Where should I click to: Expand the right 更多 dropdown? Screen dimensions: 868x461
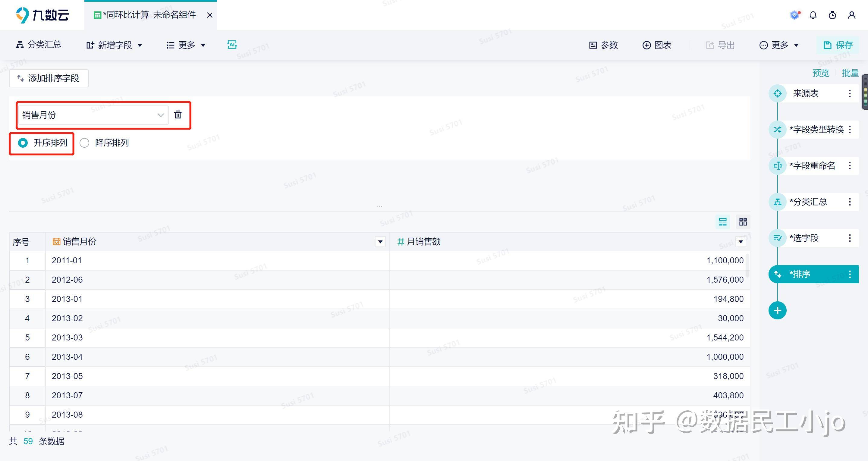[779, 45]
